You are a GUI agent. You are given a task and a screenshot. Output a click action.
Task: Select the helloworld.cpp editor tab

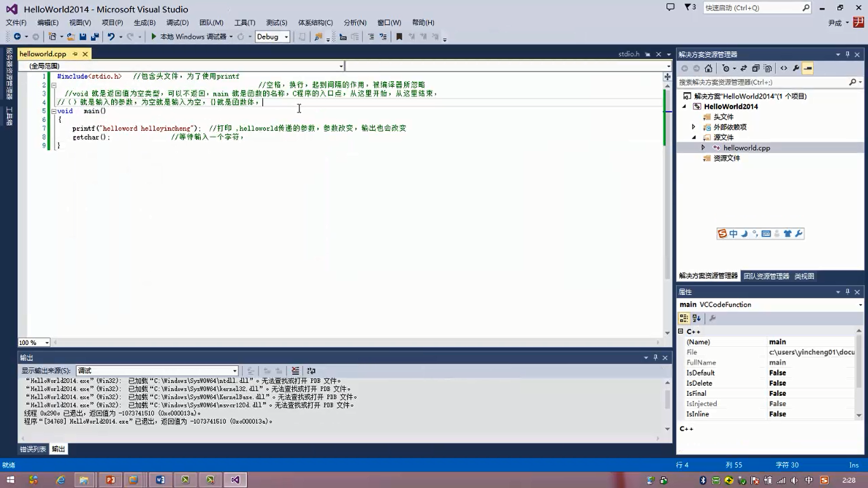click(x=43, y=54)
